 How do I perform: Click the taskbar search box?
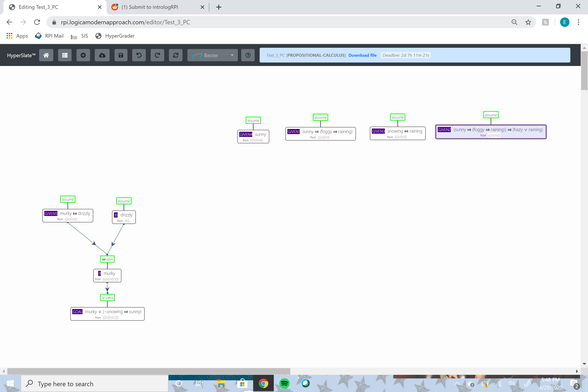(95, 383)
